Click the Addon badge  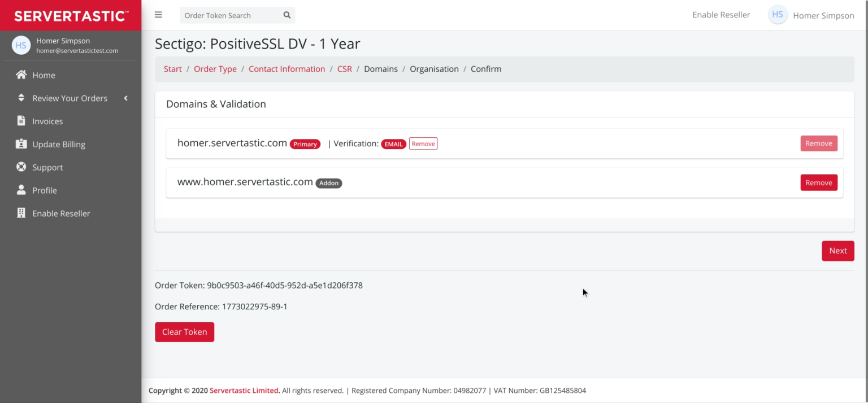[329, 183]
